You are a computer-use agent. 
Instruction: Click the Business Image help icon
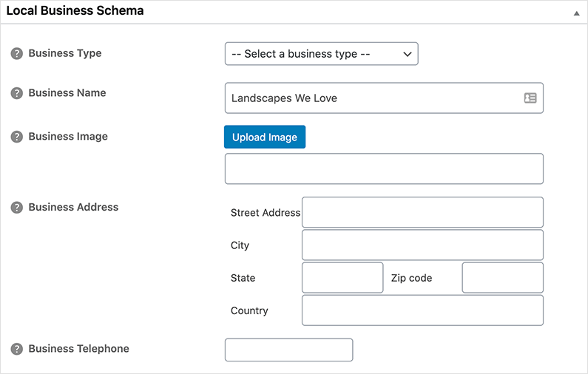tap(16, 137)
